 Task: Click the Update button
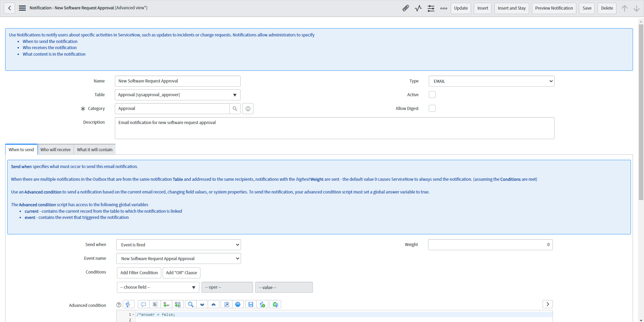pos(461,8)
